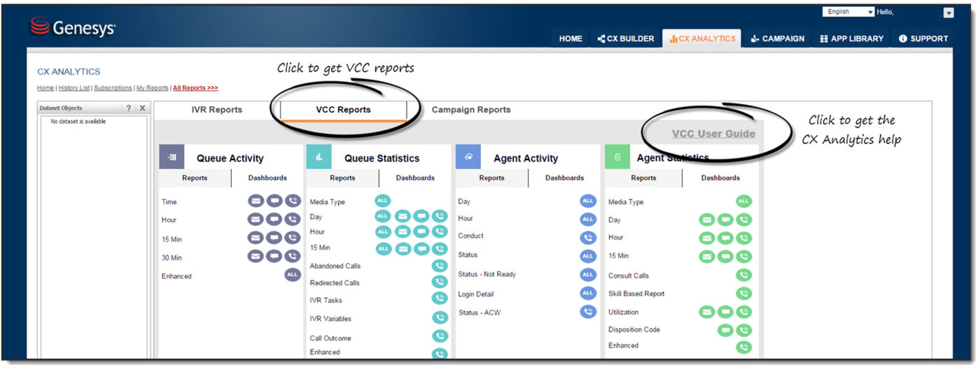The image size is (980, 365).
Task: Click the All Reports >>> link
Action: [195, 88]
